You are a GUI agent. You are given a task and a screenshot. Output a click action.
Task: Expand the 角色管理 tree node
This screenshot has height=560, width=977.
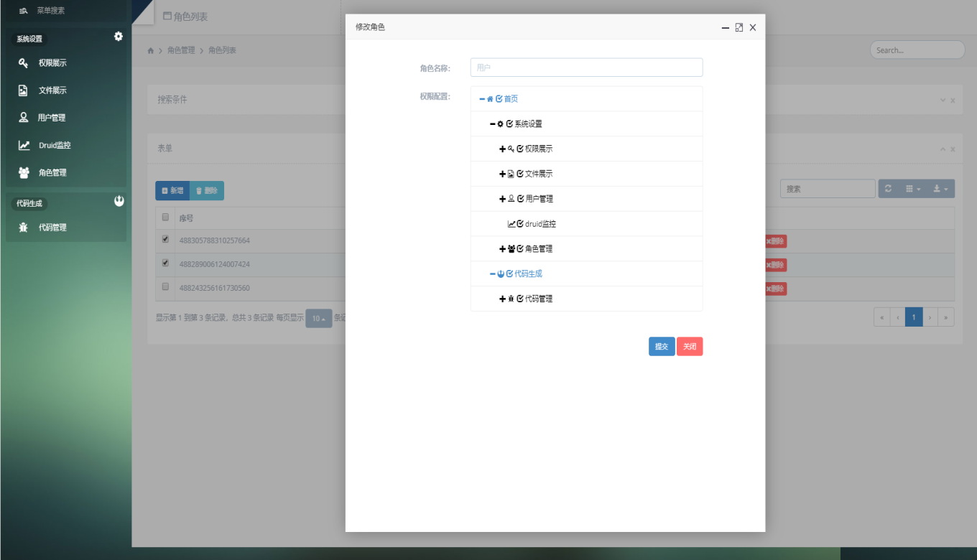coord(502,249)
